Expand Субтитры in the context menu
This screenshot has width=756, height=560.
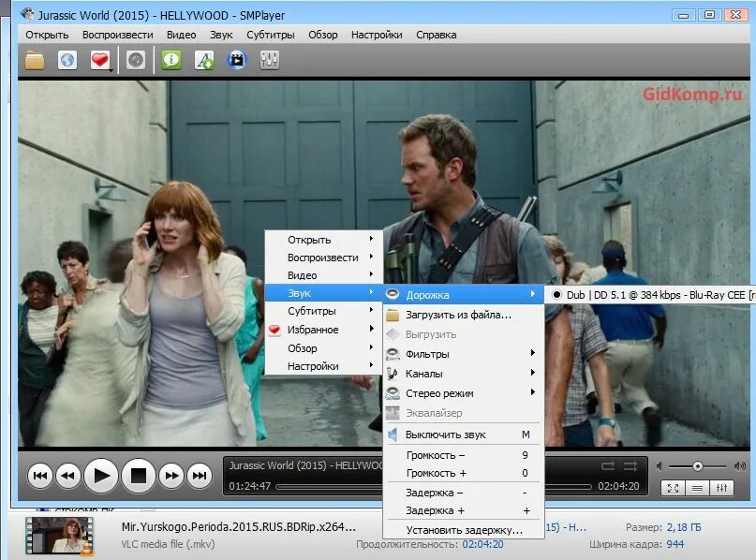[323, 311]
